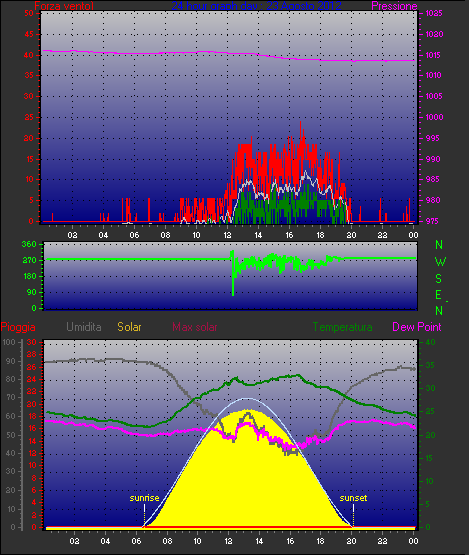Click the W compass direction letter
The height and width of the screenshot is (555, 469).
pyautogui.click(x=440, y=262)
